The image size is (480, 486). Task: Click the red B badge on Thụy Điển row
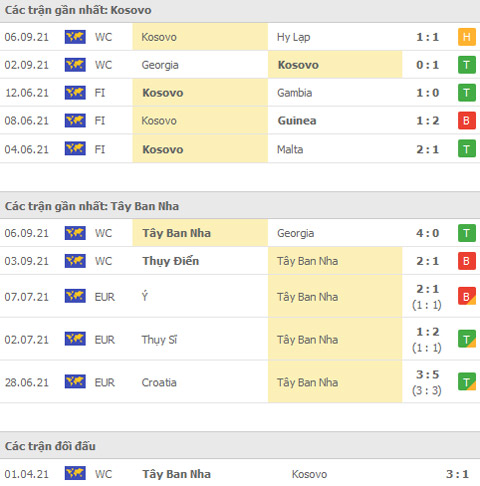[x=467, y=261]
